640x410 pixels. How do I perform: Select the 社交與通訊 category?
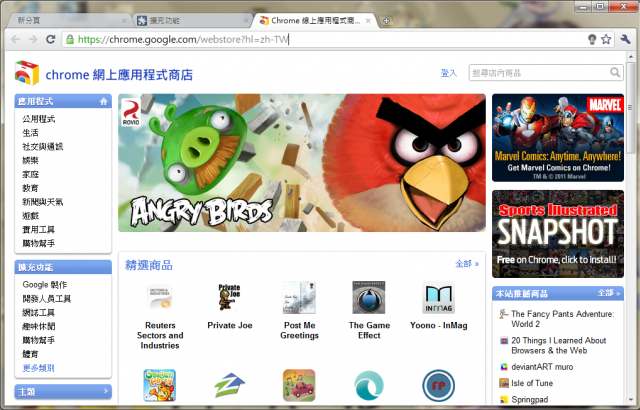(42, 147)
